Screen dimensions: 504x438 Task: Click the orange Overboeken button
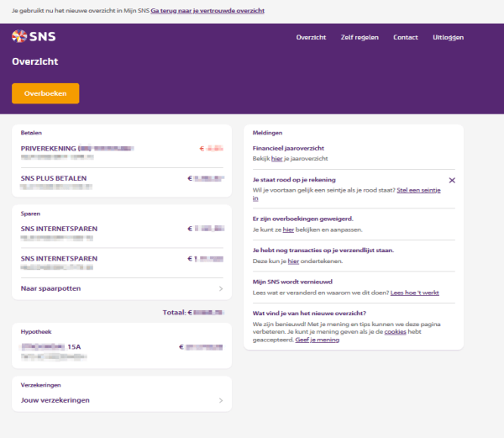point(45,93)
